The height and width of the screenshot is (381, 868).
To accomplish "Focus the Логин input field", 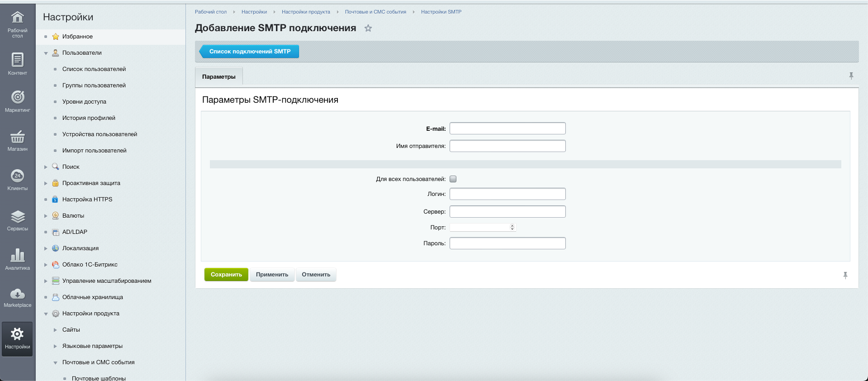I will point(508,194).
